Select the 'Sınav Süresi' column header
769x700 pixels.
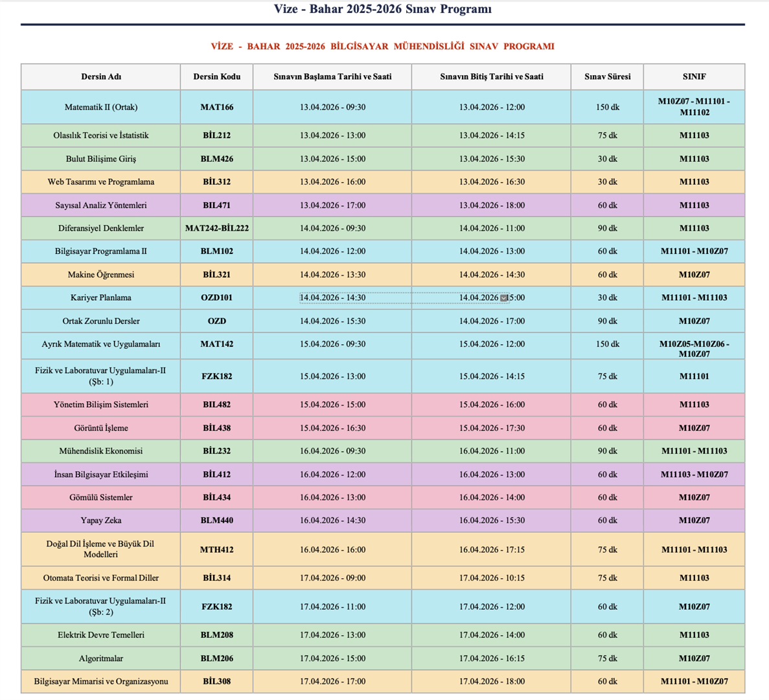pos(607,76)
